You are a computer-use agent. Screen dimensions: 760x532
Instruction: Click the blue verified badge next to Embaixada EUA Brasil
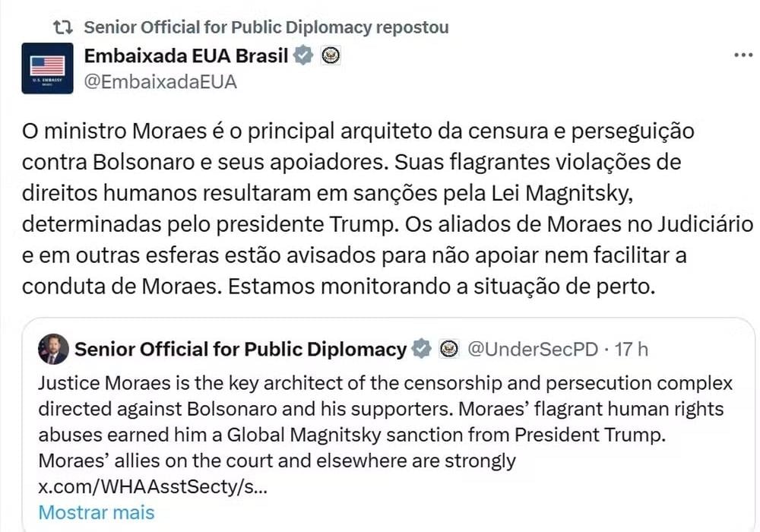[x=303, y=55]
